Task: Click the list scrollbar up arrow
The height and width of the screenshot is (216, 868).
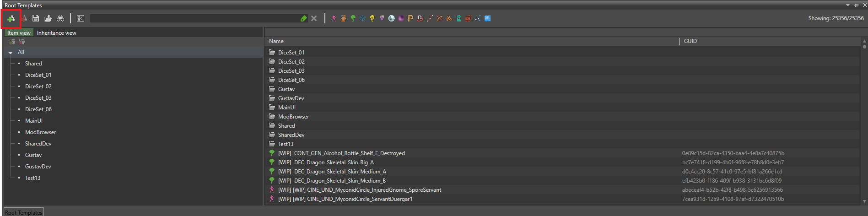Action: click(864, 41)
